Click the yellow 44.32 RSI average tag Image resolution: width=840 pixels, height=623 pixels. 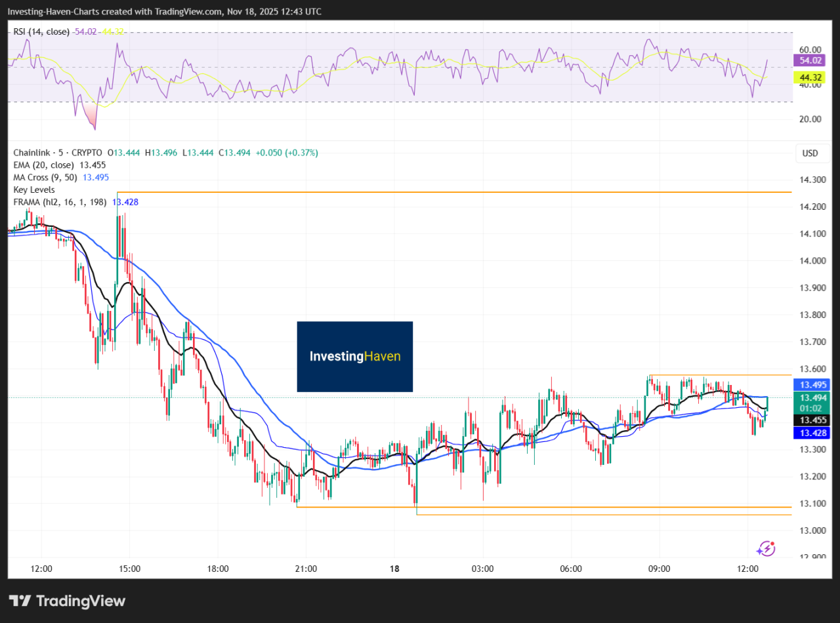[x=811, y=77]
